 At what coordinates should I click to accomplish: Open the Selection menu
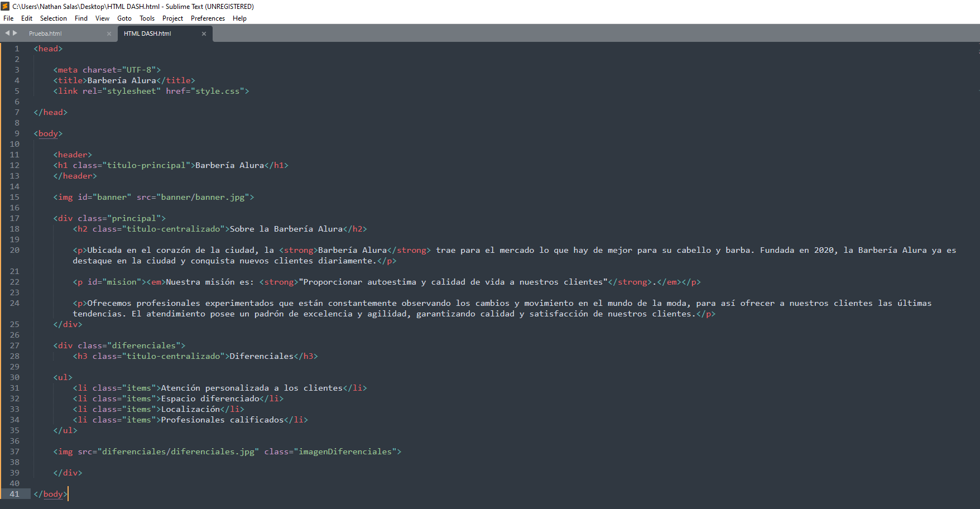pyautogui.click(x=54, y=18)
